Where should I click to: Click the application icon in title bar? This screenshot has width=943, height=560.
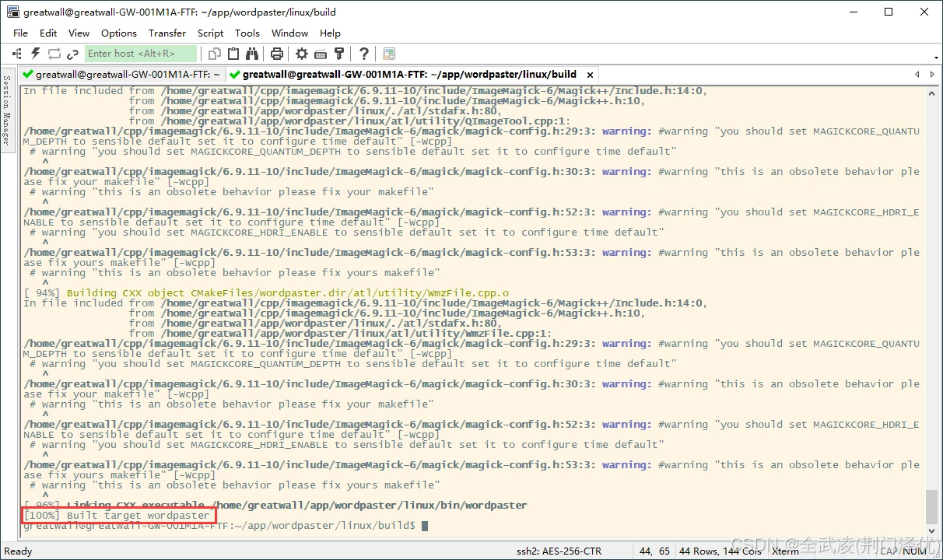coord(13,12)
